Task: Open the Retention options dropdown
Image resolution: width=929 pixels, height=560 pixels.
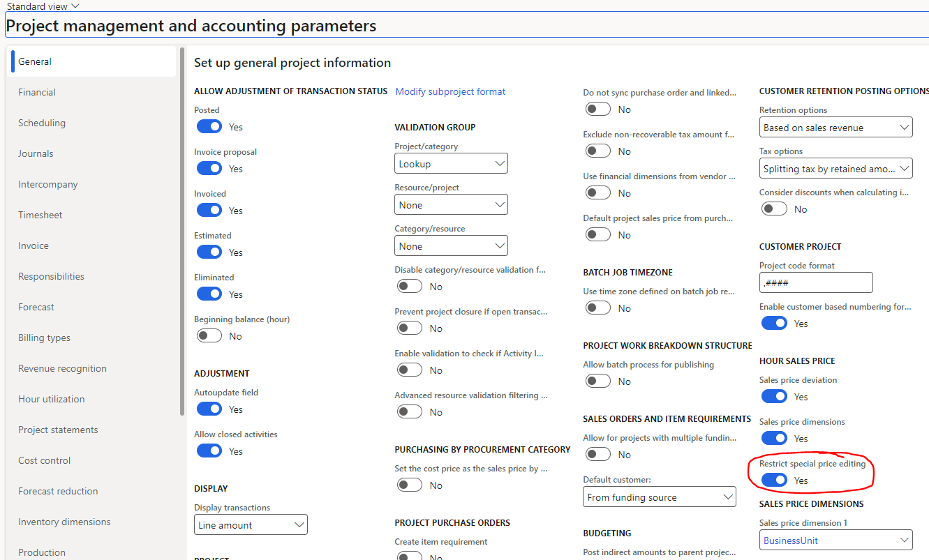Action: (836, 127)
